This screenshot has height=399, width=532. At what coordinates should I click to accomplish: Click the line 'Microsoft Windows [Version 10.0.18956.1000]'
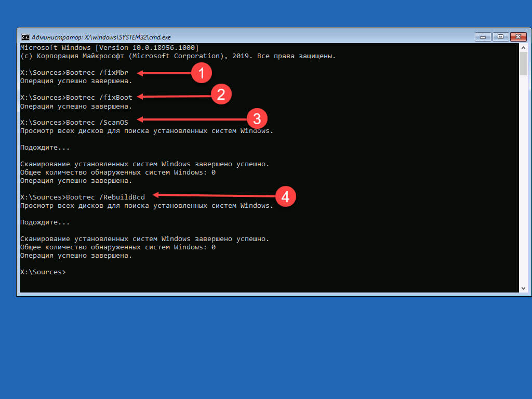[110, 47]
